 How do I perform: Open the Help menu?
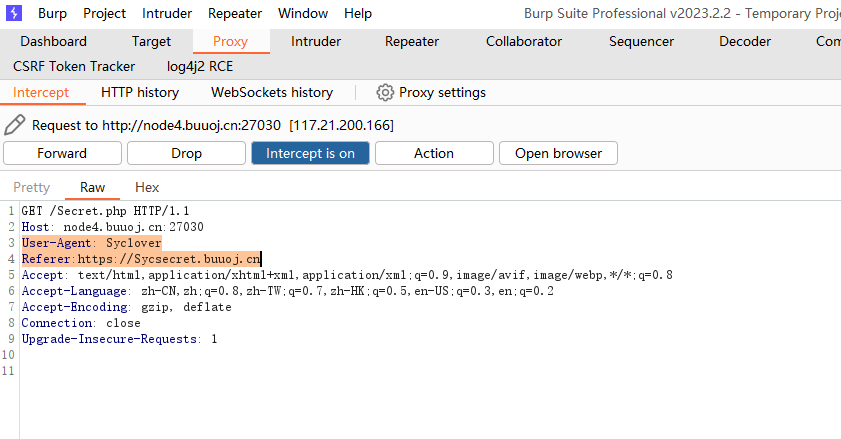(x=358, y=13)
